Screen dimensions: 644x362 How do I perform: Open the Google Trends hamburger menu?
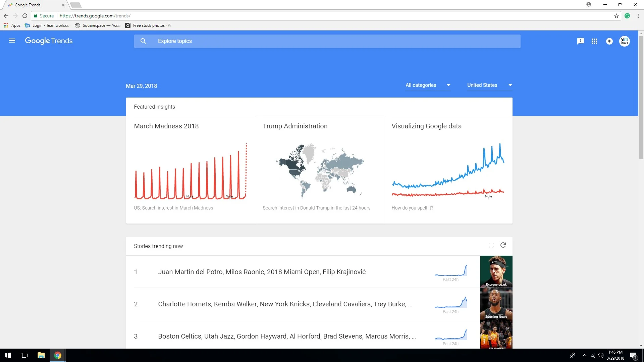click(x=12, y=41)
